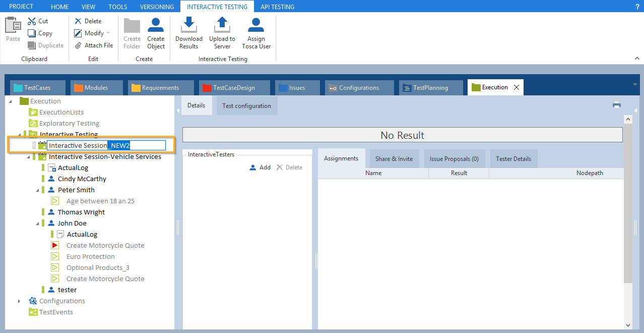The width and height of the screenshot is (644, 333).
Task: Click the Create Object icon
Action: tap(156, 26)
